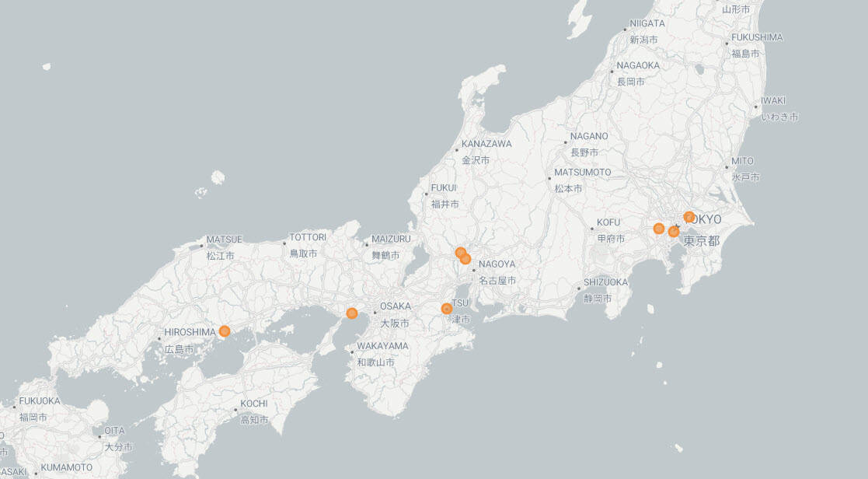Click the Kanazawa city label
This screenshot has height=479, width=868.
click(x=486, y=145)
